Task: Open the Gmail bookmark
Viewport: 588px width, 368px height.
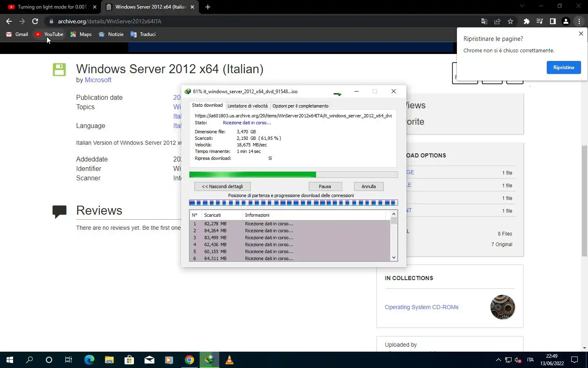Action: point(17,34)
